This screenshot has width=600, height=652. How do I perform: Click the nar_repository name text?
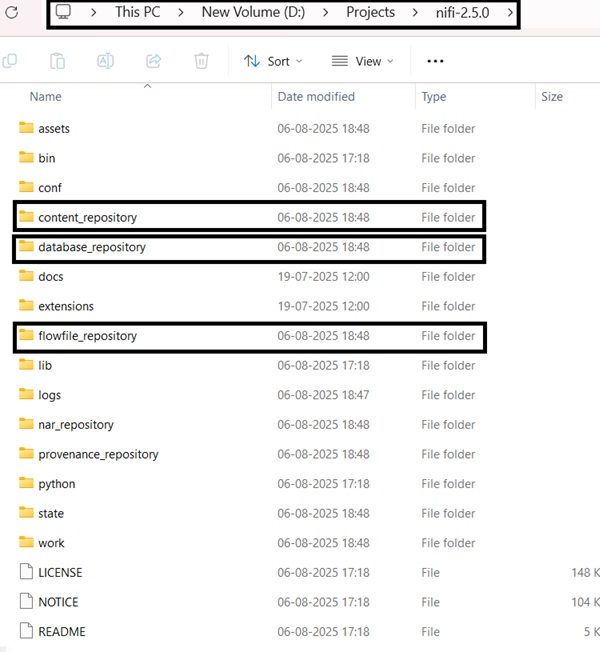[76, 425]
